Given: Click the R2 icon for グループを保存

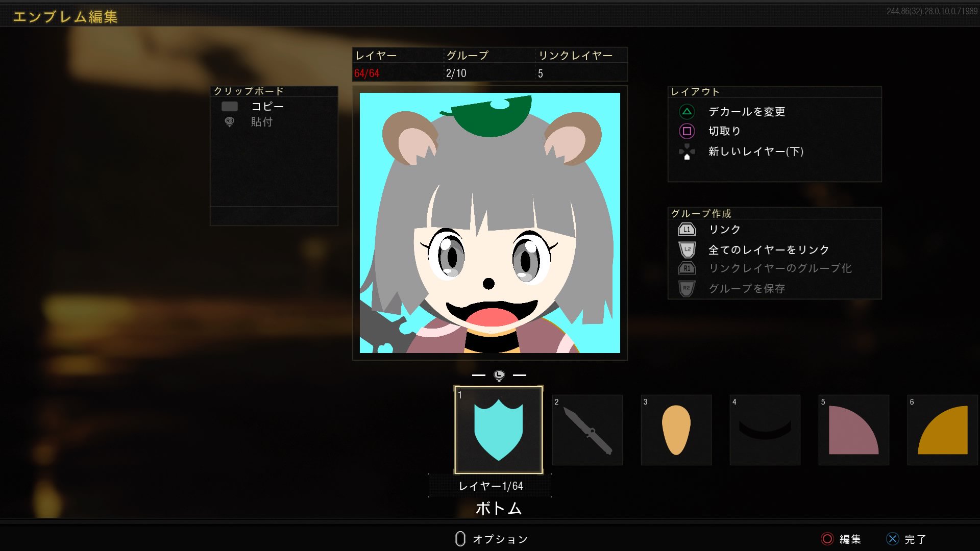Looking at the screenshot, I should tap(687, 289).
